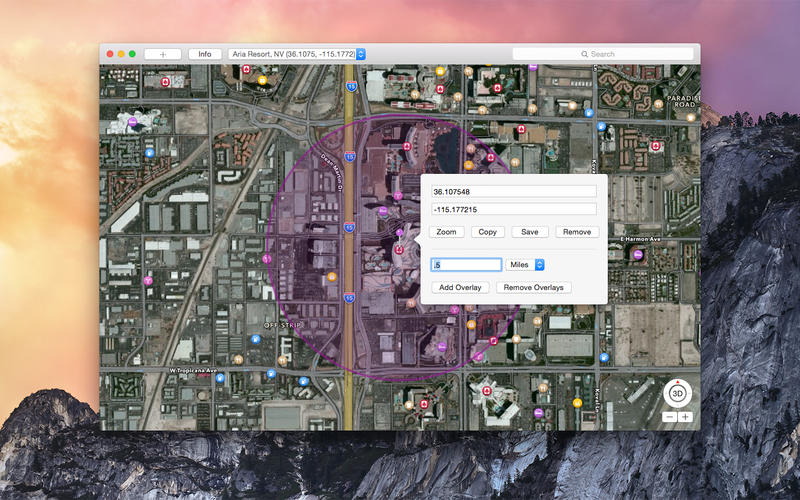Zoom out with the minus map button
Image resolution: width=800 pixels, height=500 pixels.
point(669,417)
